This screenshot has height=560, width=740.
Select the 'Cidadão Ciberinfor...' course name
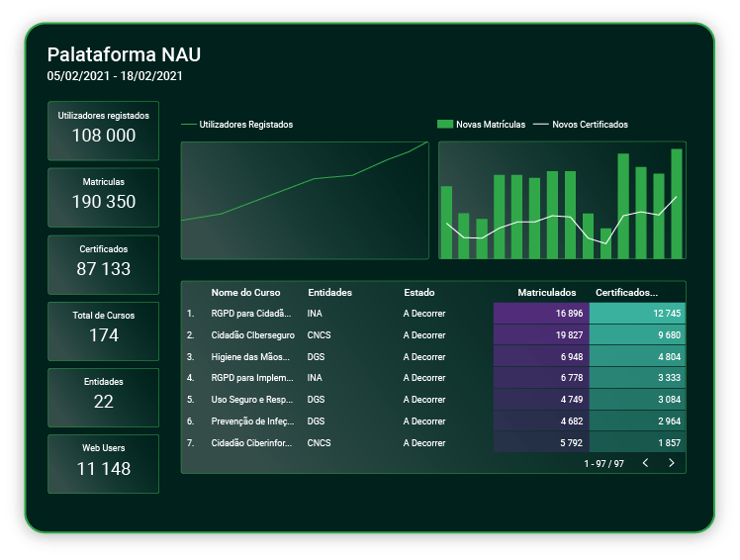click(251, 442)
